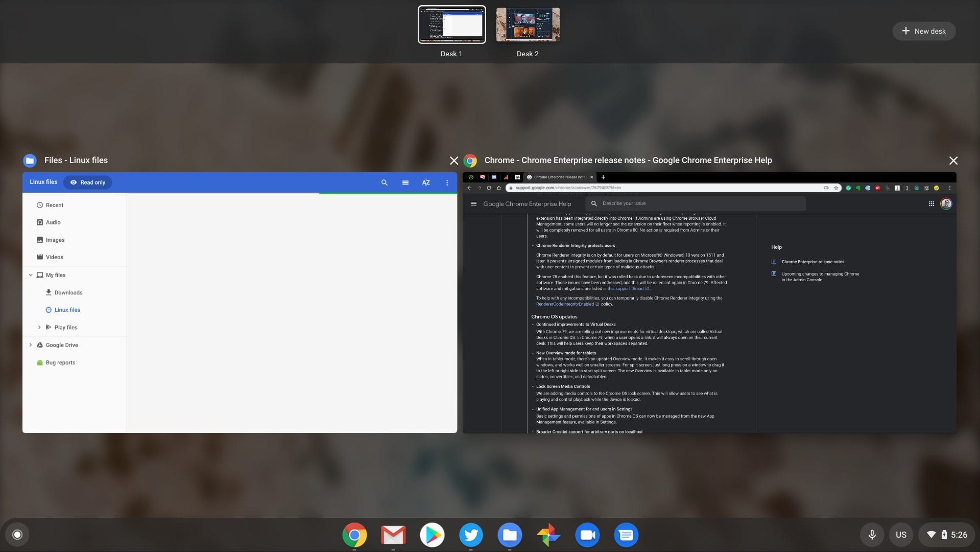The image size is (980, 552).
Task: Open Messages from the shelf
Action: [x=626, y=535]
